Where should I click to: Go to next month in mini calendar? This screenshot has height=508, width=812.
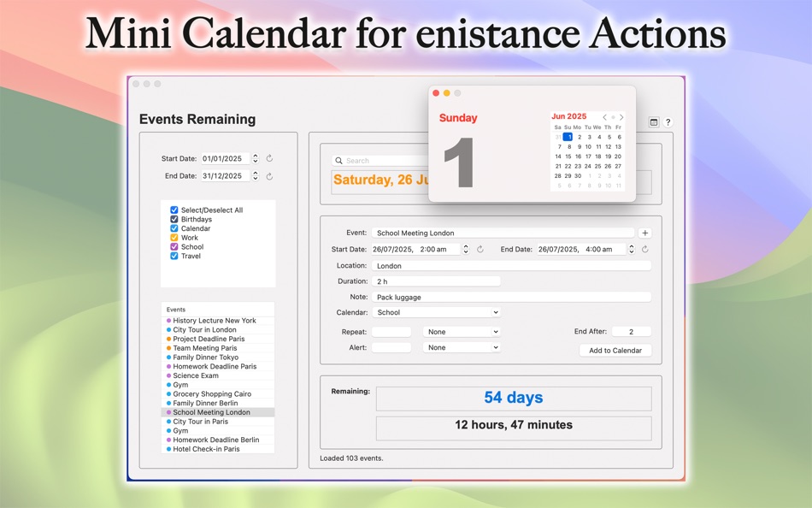621,117
